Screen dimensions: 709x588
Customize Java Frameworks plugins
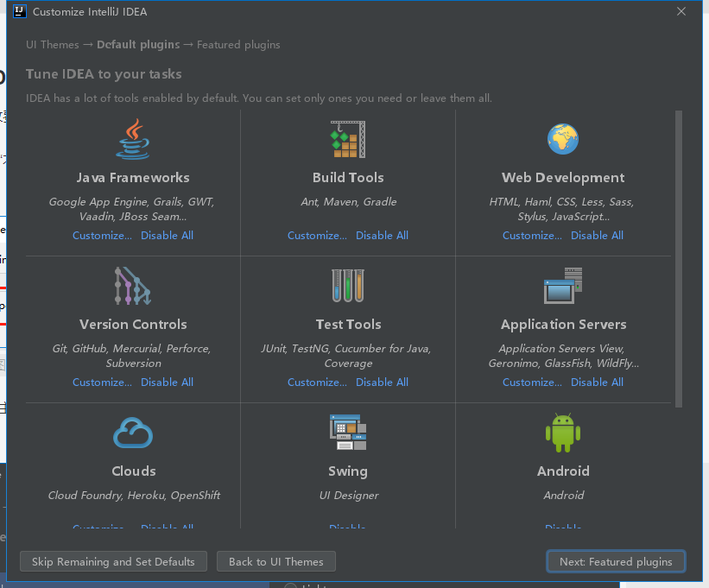[102, 236]
